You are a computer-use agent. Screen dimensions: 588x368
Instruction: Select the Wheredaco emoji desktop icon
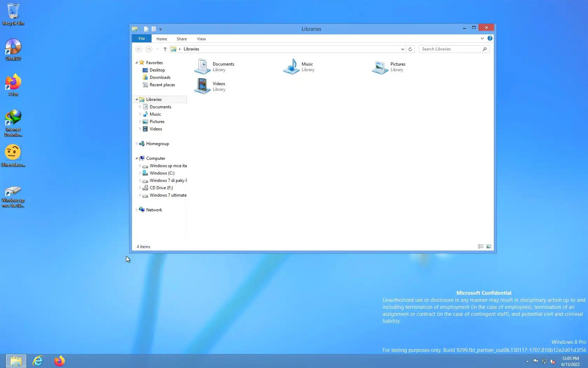point(13,156)
